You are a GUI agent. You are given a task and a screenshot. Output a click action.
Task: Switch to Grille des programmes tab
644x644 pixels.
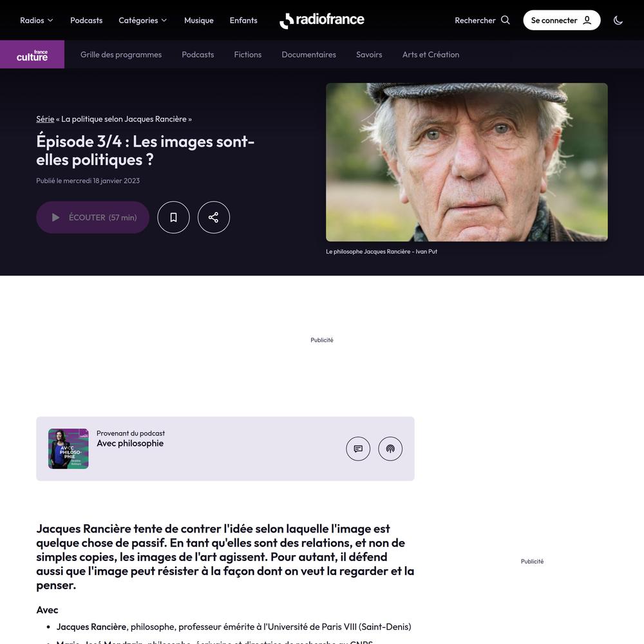pos(121,55)
